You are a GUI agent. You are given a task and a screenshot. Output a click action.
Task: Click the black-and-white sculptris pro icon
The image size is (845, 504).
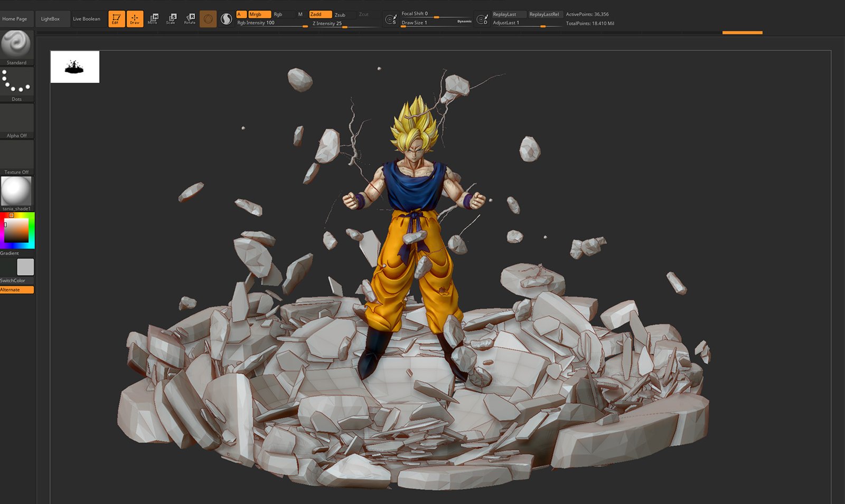point(226,19)
